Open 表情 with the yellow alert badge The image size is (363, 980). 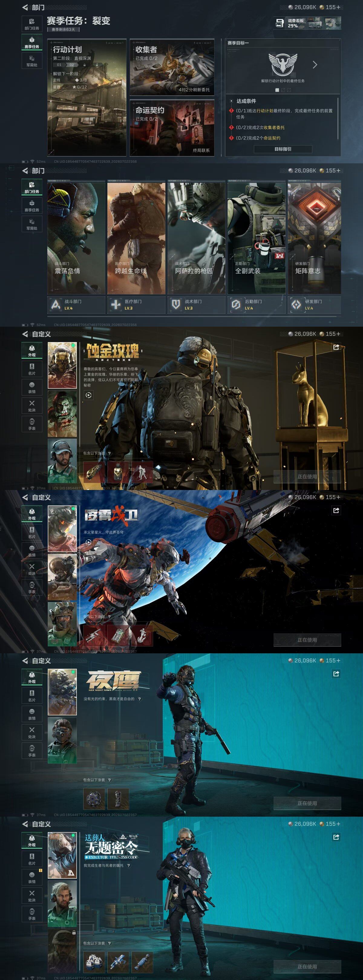[31, 878]
